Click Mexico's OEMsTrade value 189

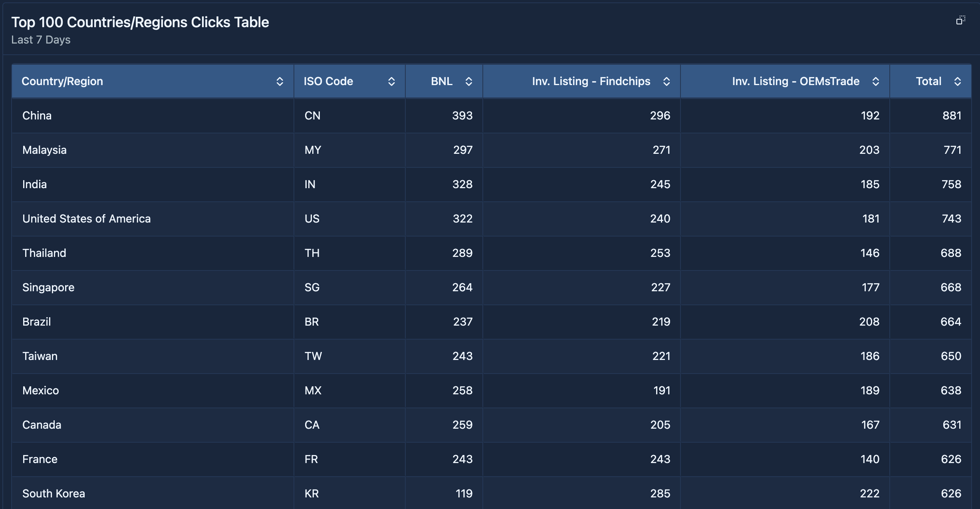869,391
